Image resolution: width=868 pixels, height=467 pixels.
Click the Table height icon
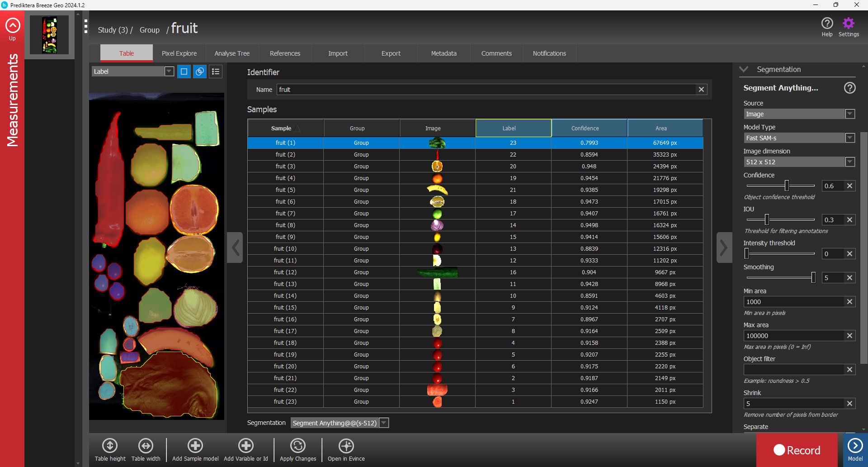point(110,446)
